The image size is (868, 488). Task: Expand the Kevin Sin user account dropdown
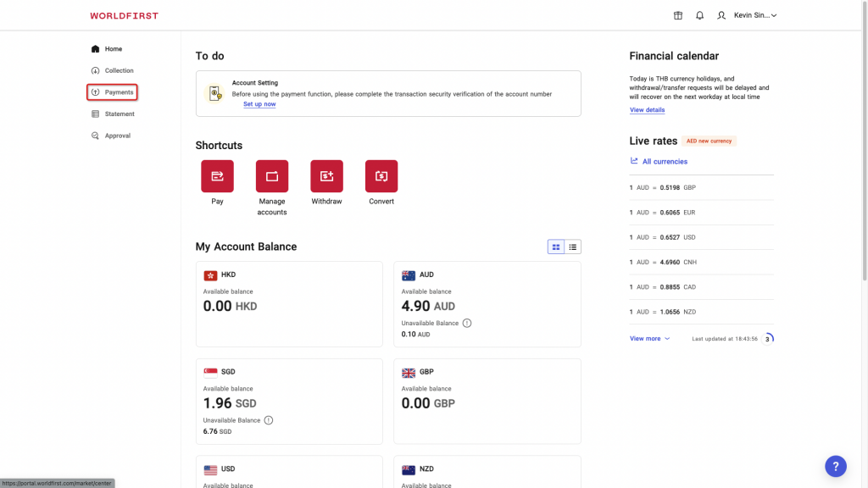tap(754, 15)
